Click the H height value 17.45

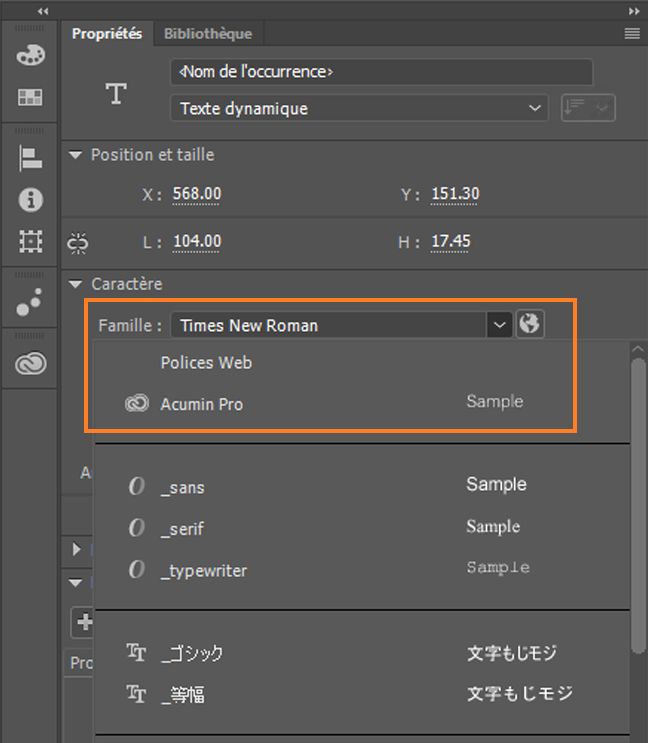(450, 241)
